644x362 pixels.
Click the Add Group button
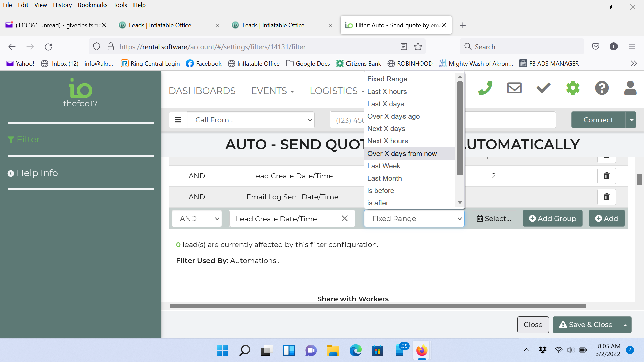[552, 219]
